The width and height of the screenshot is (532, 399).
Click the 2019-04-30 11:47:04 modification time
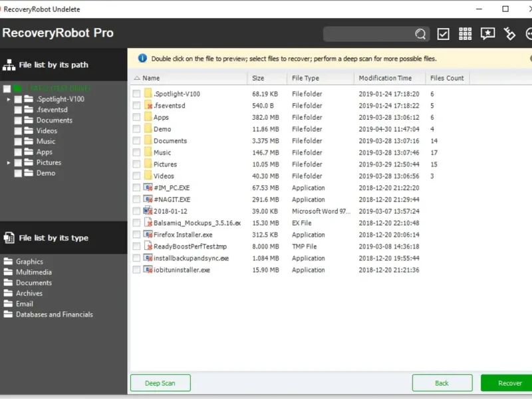pos(389,129)
